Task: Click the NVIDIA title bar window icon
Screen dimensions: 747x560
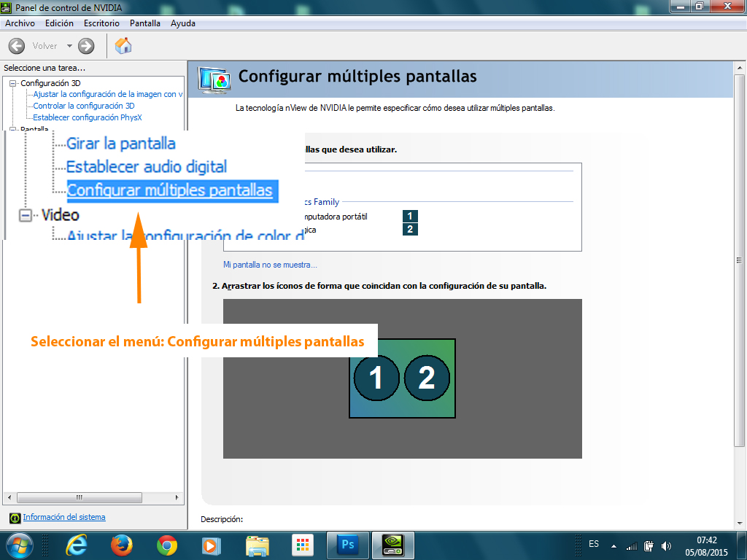Action: 6,7
